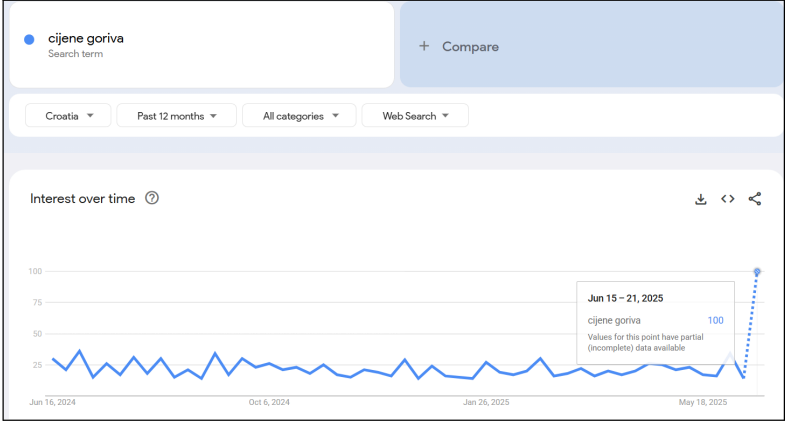This screenshot has height=426, width=787.
Task: Click the Oct 6, 2024 axis label
Action: pos(268,403)
